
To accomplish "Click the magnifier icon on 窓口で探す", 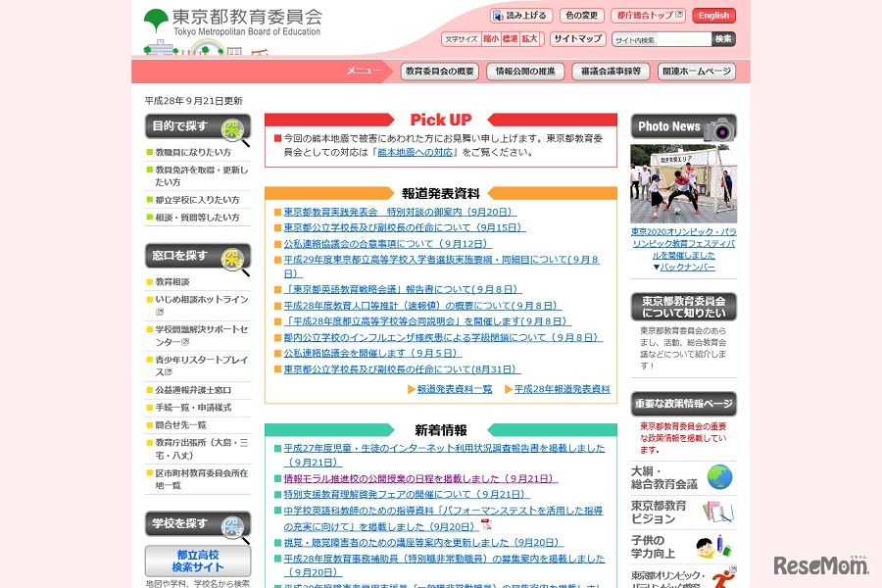I will tap(232, 257).
